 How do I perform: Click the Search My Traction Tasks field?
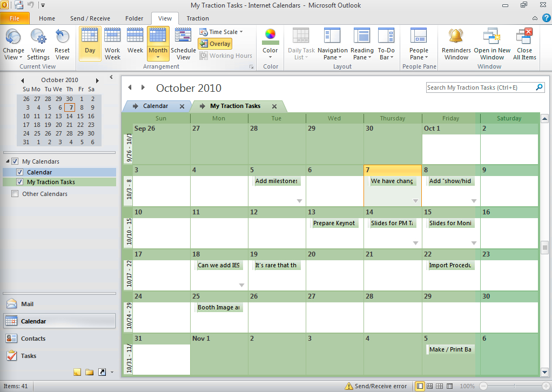480,87
